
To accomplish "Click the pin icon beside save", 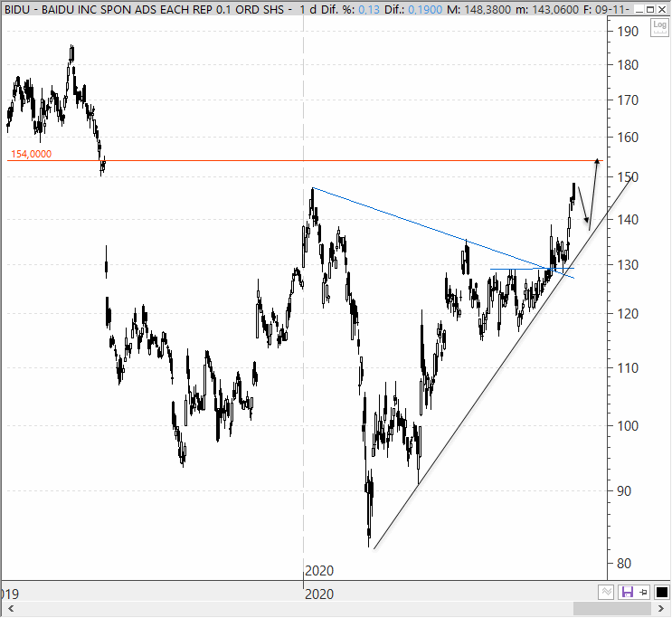I will coord(644,593).
